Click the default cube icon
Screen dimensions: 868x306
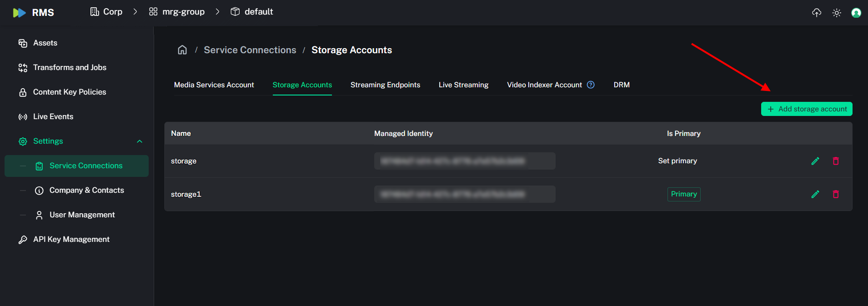click(x=235, y=12)
